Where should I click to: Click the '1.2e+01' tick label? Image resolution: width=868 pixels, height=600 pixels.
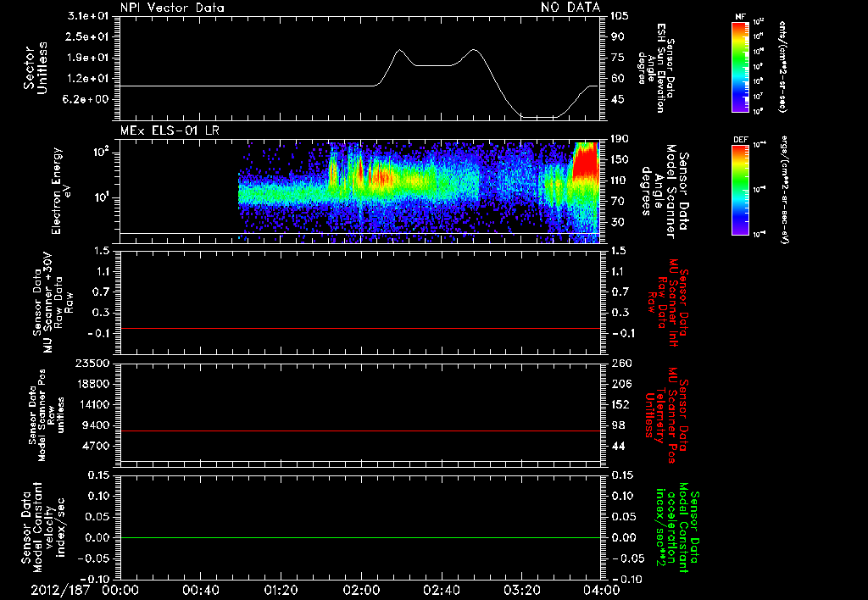tap(88, 79)
